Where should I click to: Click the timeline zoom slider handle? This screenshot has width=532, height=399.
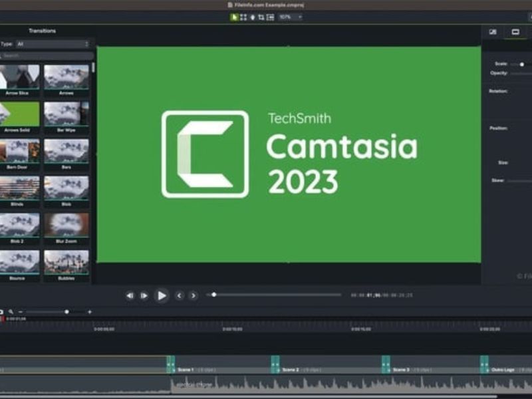[67, 312]
